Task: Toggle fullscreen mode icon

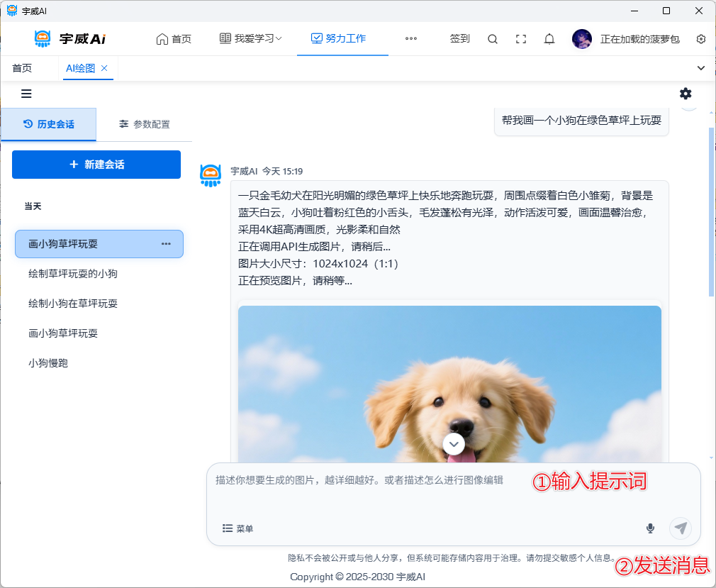Action: point(521,39)
